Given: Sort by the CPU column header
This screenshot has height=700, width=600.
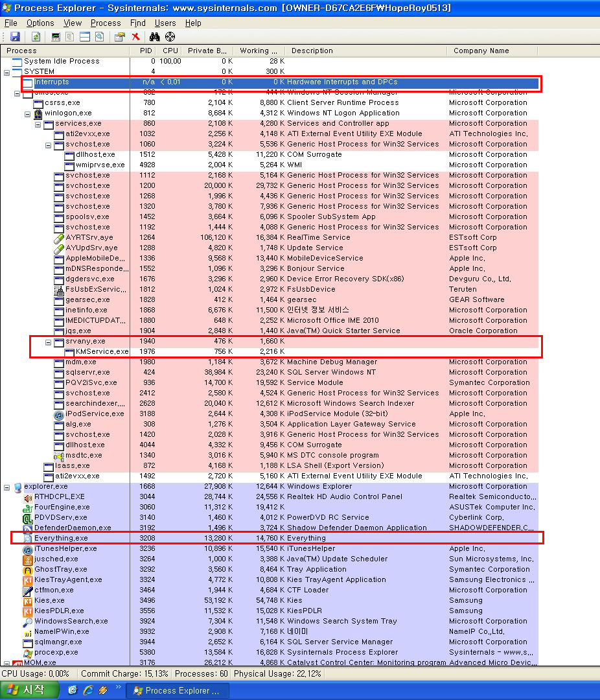Looking at the screenshot, I should click(168, 51).
